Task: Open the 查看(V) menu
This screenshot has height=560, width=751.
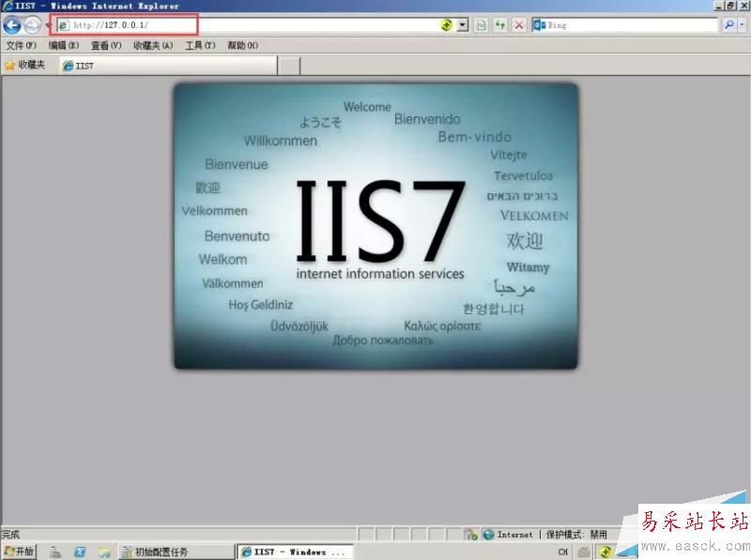Action: (106, 45)
